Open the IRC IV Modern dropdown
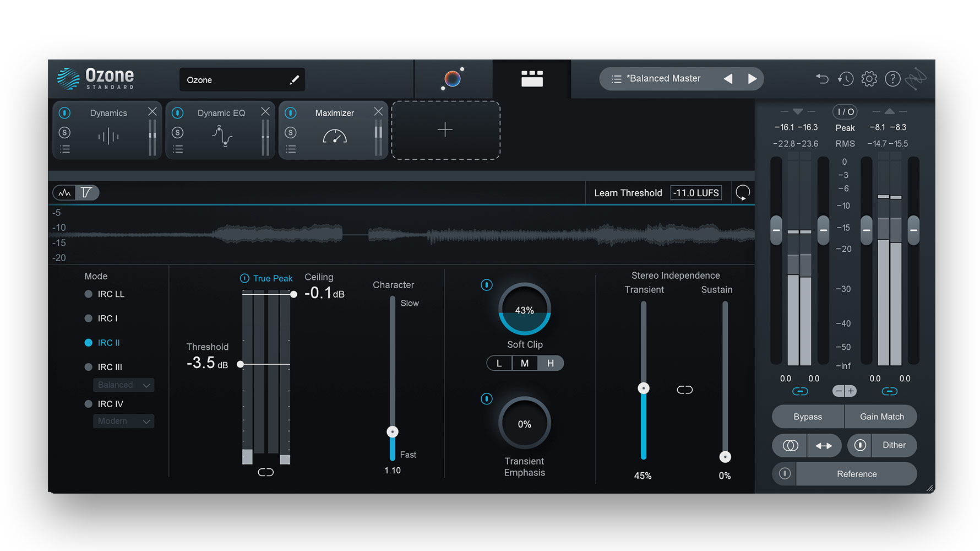Screen dimensions: 980x551 (123, 422)
